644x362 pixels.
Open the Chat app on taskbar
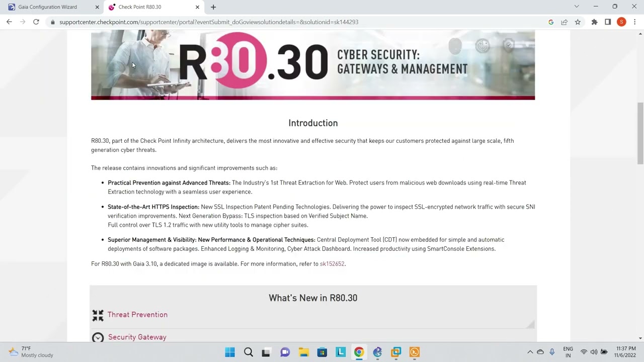tap(285, 352)
